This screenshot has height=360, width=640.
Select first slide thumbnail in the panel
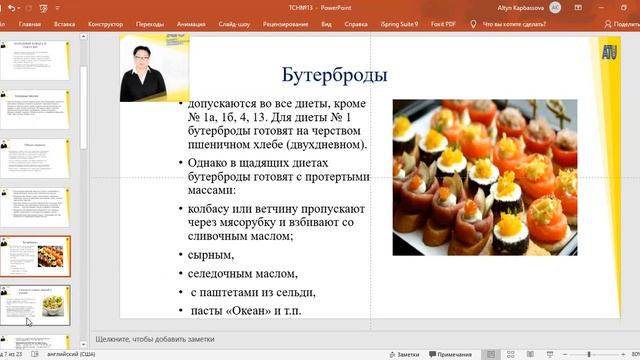(x=35, y=60)
